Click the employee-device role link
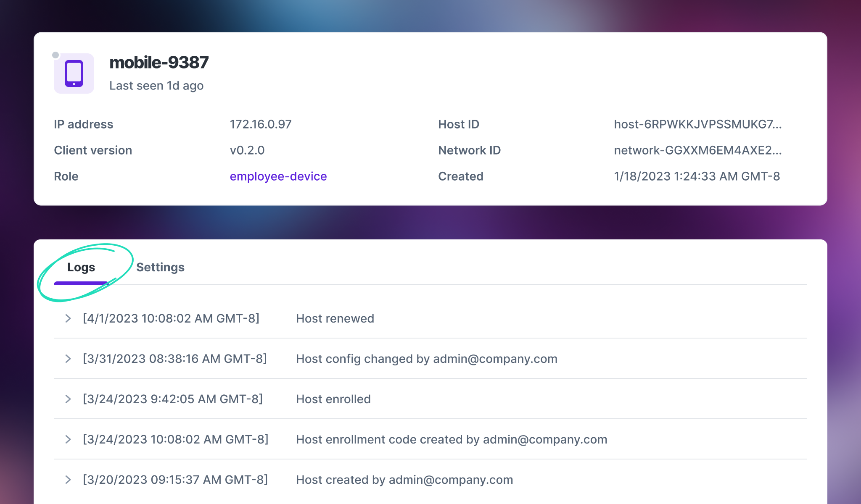This screenshot has width=861, height=504. (278, 176)
